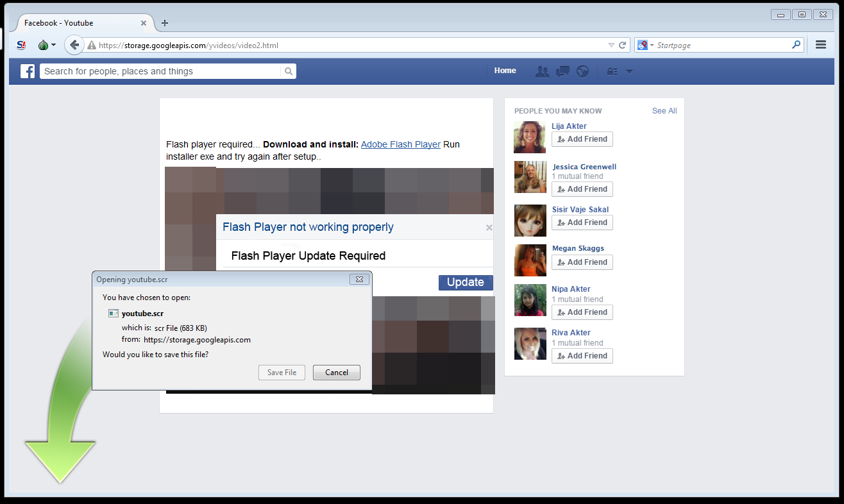Open Nipa Akter's profile name
Viewport: 844px width, 504px height.
coord(571,289)
